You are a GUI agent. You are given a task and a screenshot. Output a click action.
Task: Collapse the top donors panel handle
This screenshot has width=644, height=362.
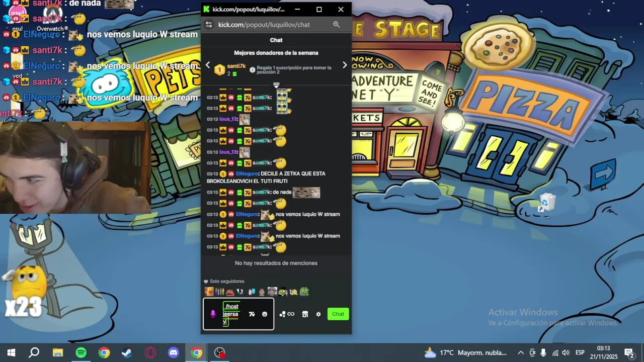[276, 85]
